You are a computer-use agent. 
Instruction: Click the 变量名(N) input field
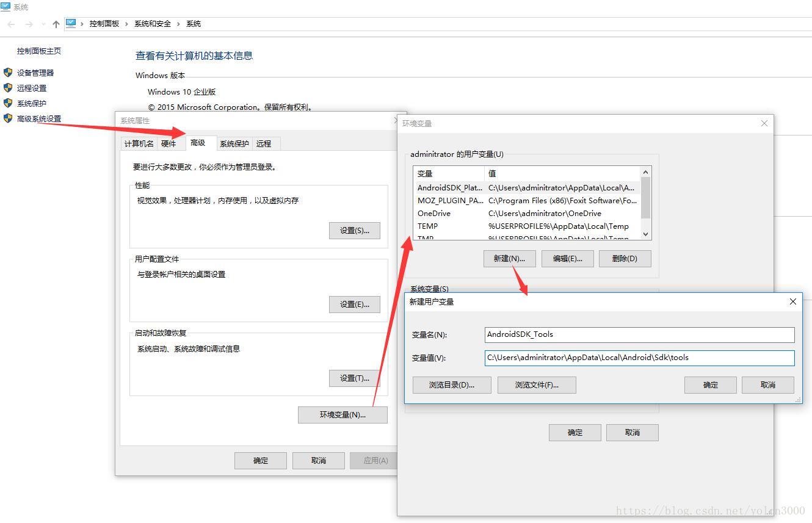640,334
